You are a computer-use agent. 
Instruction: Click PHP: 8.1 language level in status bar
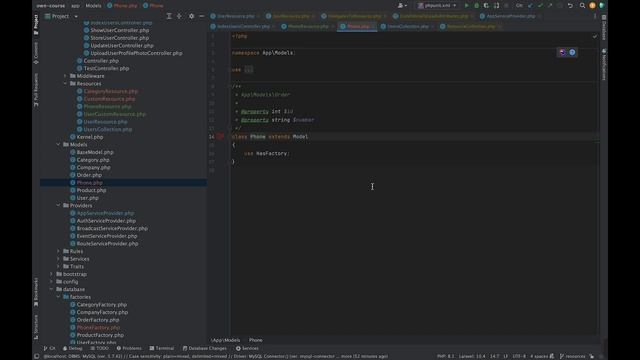click(445, 356)
